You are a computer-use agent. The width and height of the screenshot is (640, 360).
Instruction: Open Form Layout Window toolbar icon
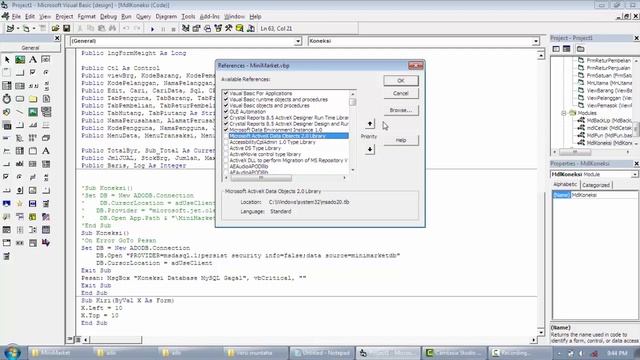[x=207, y=29]
